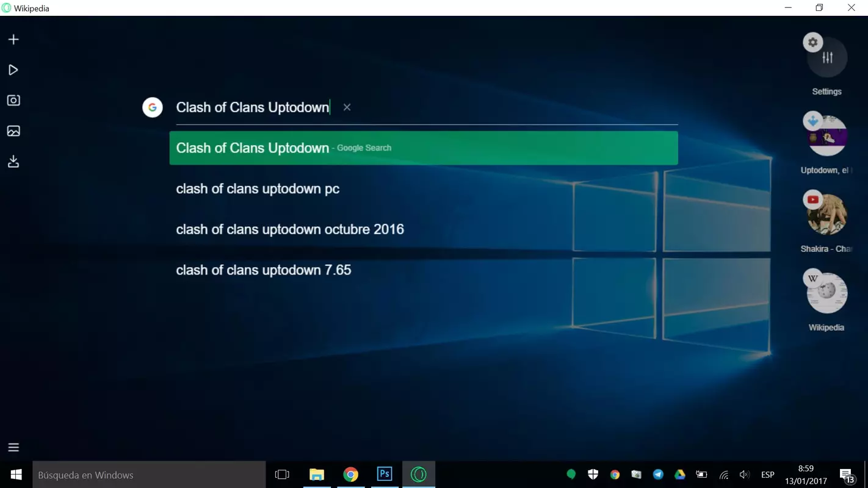The image size is (868, 488).
Task: Open Google Drive tray icon
Action: (x=679, y=475)
